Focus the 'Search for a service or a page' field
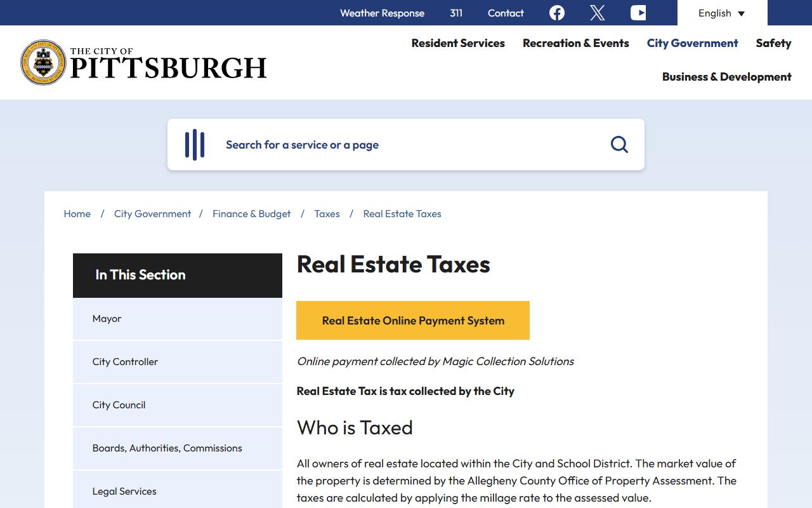The width and height of the screenshot is (812, 508). (x=406, y=145)
